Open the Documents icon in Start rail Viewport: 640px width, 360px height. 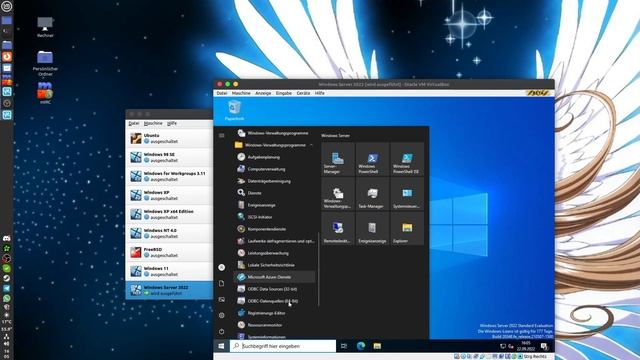pyautogui.click(x=222, y=283)
